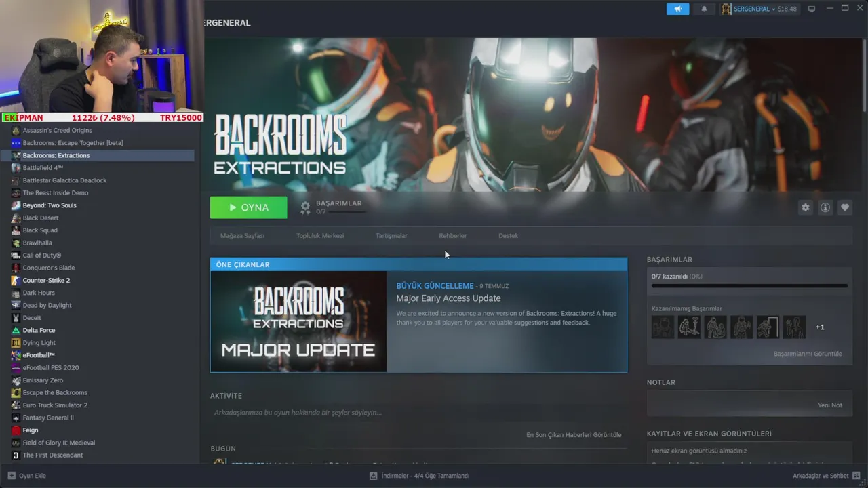Toggle the favorite heart icon

coord(845,207)
